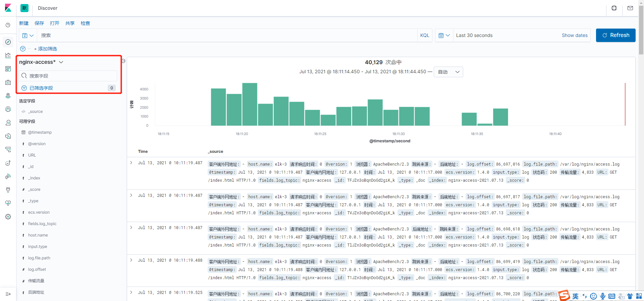Change the nginx-access* index pattern
644x301 pixels.
click(x=41, y=62)
